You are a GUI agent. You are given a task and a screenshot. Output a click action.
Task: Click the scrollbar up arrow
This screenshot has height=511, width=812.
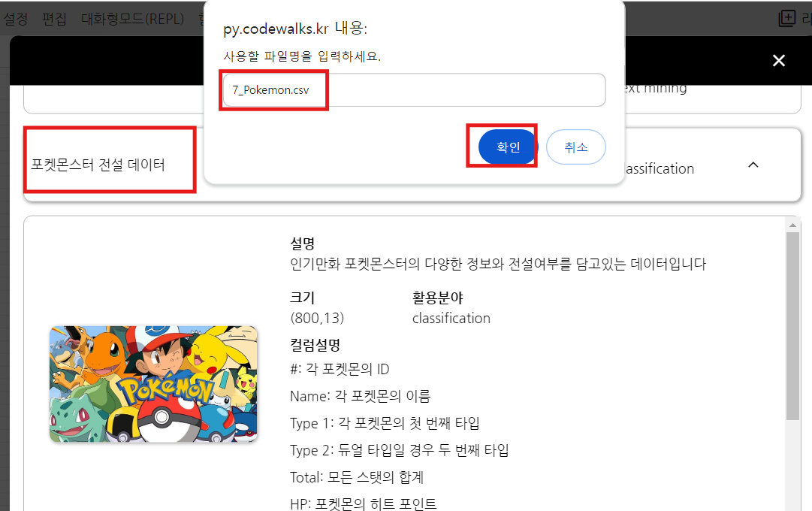792,225
